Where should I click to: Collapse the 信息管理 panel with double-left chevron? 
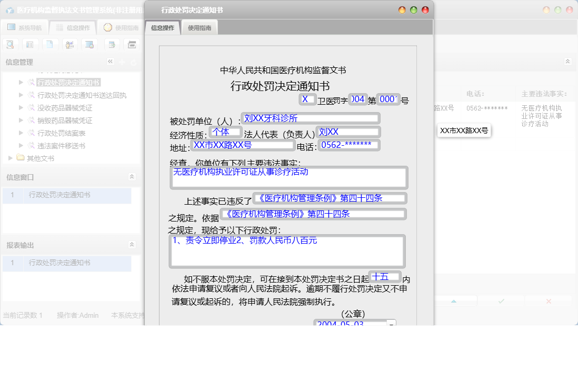(x=110, y=62)
